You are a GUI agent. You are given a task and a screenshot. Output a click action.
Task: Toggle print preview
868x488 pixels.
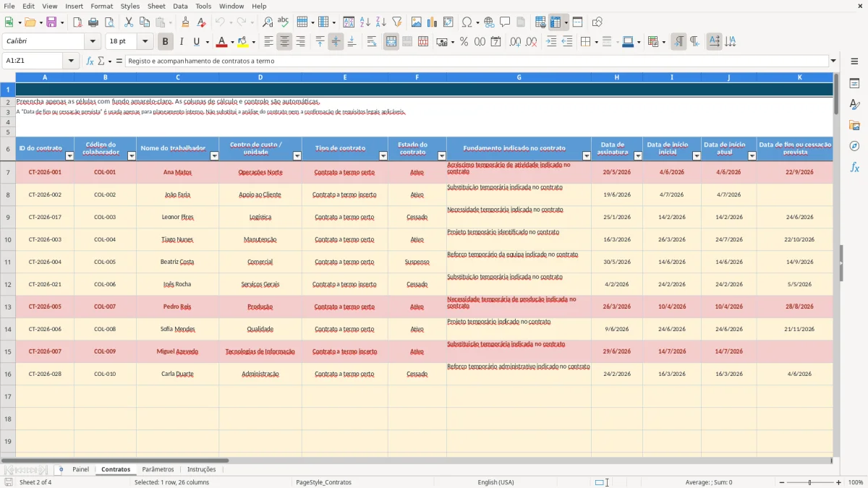pos(109,22)
